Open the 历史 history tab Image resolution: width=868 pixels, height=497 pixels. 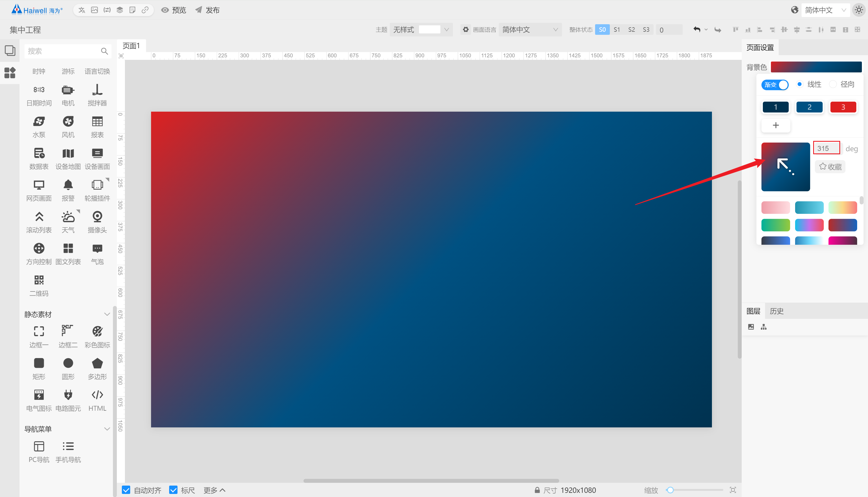[x=776, y=311]
